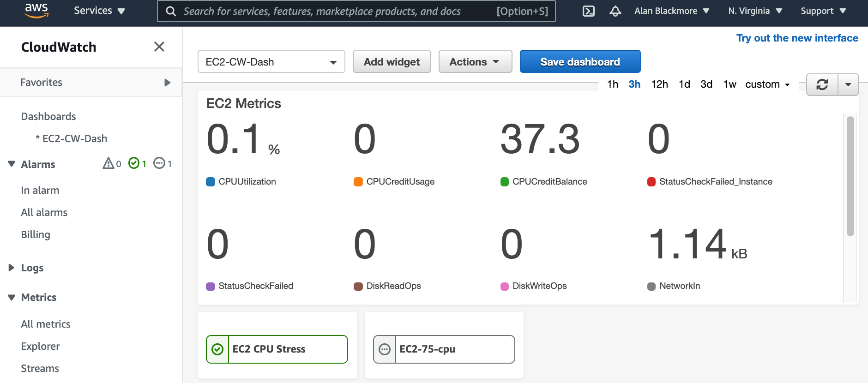Open the EC2-75-cpu alarm widget
868x383 pixels.
(444, 349)
